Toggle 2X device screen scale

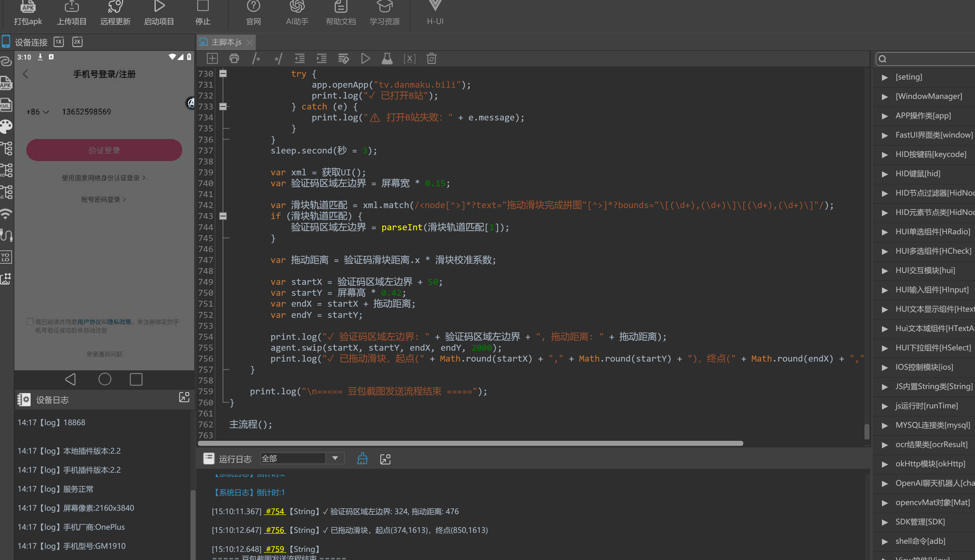click(77, 41)
